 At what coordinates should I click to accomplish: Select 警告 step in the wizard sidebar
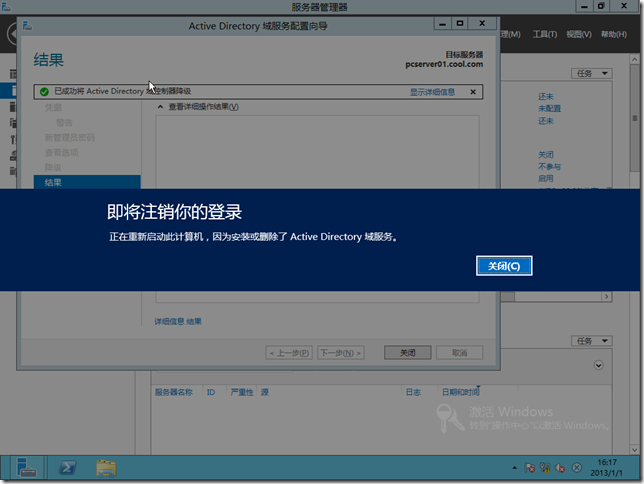(x=64, y=122)
